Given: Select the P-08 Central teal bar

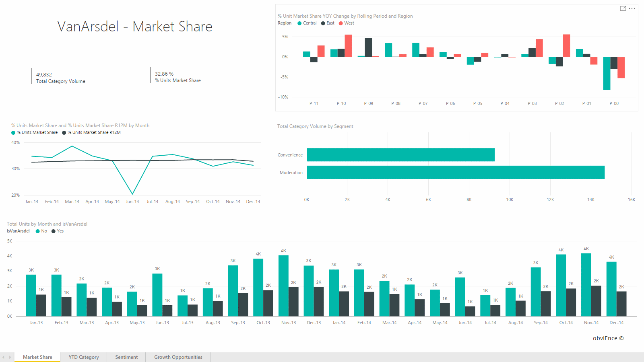Looking at the screenshot, I should [x=388, y=50].
